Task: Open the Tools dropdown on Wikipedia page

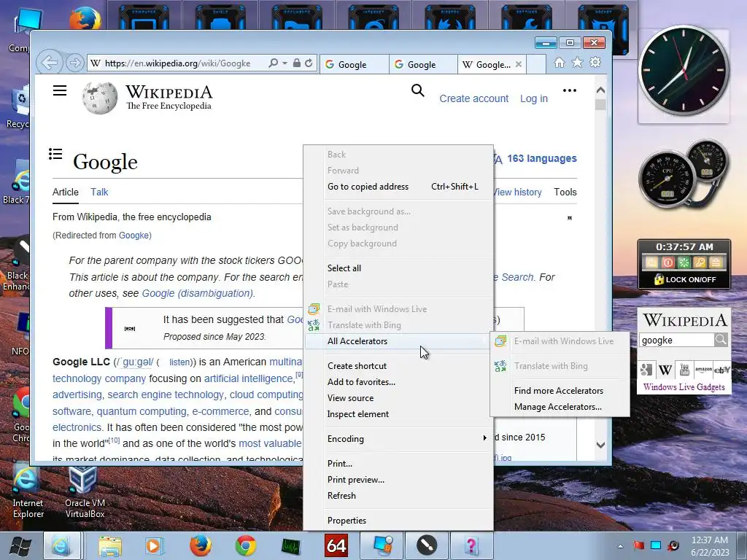Action: pyautogui.click(x=565, y=192)
